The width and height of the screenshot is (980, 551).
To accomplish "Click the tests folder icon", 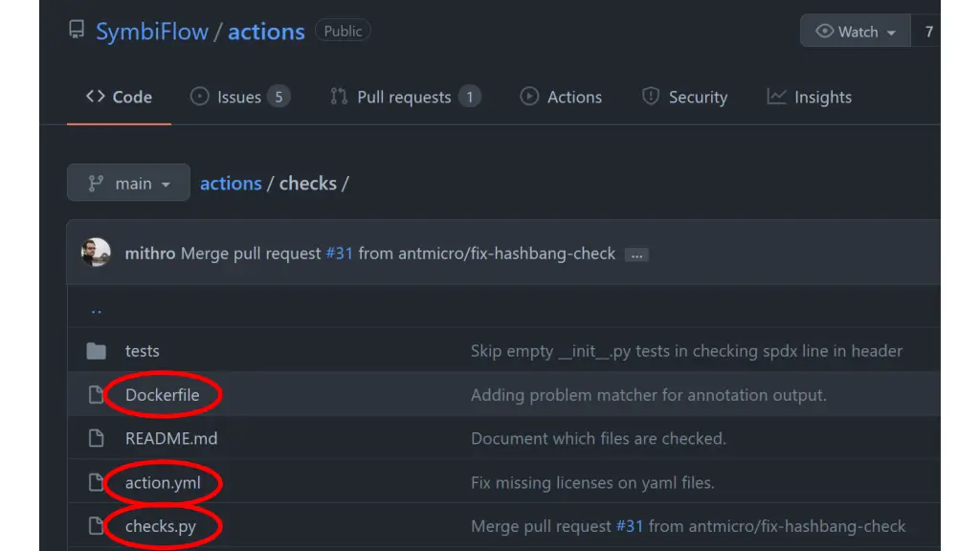I will click(97, 351).
